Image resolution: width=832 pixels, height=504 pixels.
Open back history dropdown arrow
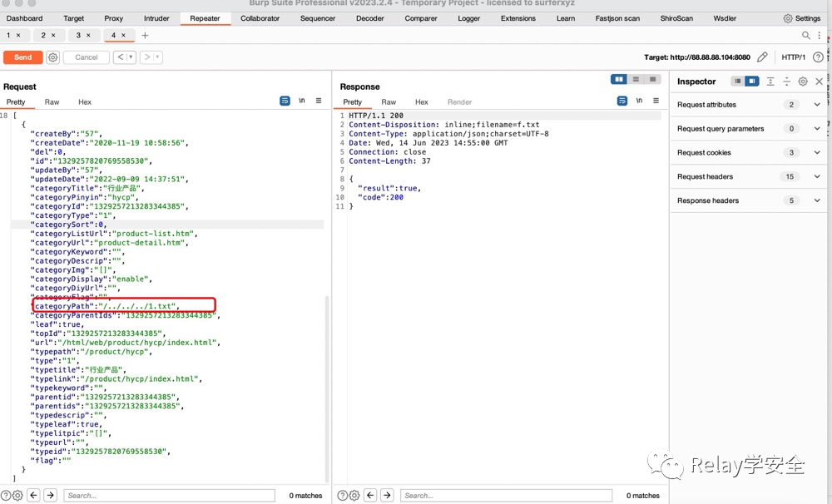click(x=131, y=57)
